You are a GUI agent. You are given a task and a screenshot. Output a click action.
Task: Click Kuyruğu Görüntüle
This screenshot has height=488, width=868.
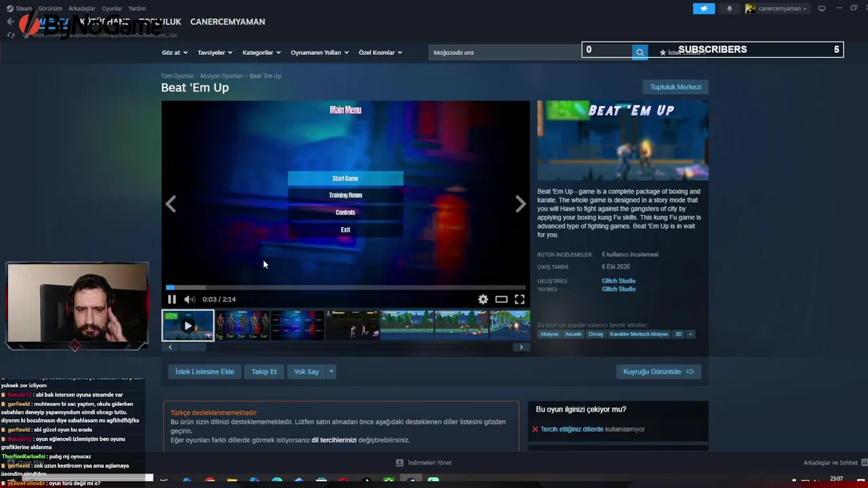point(658,371)
